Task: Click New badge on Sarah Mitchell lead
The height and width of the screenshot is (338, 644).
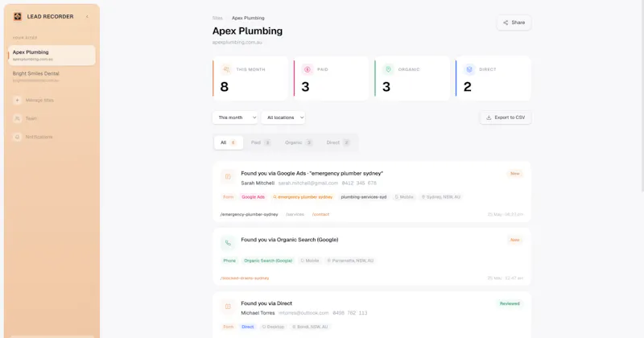Action: (514, 174)
